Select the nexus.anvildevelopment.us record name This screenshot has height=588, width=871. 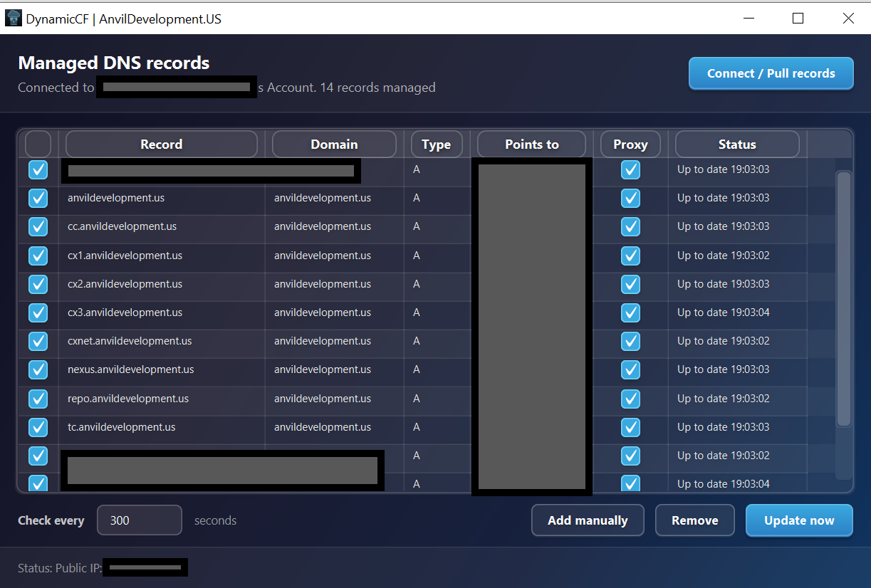pyautogui.click(x=130, y=369)
